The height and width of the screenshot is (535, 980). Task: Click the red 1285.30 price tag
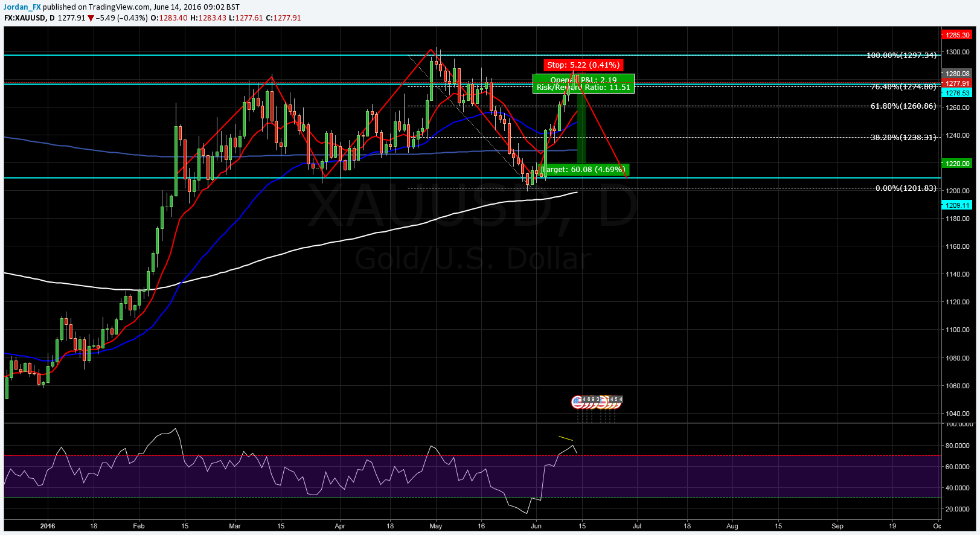tap(958, 35)
